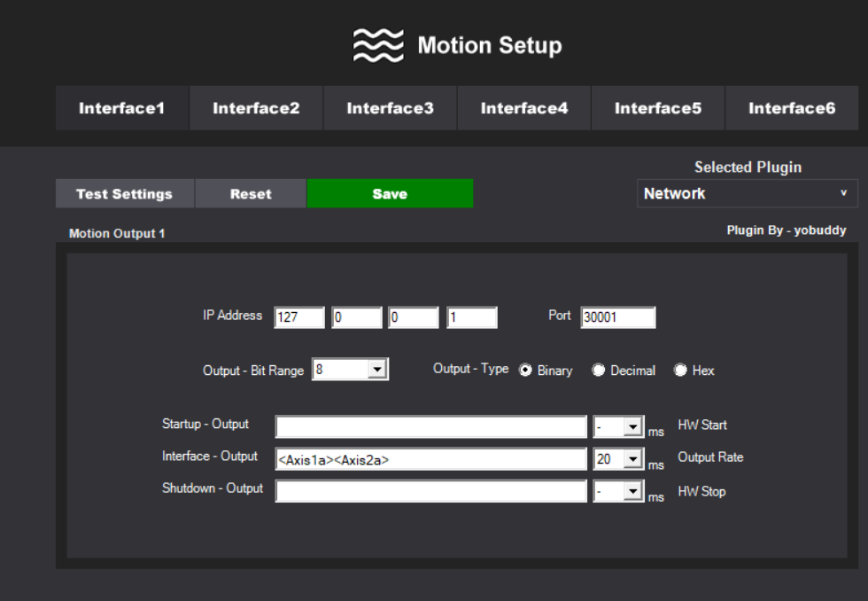
Task: Click the HW Stop label
Action: click(x=701, y=492)
